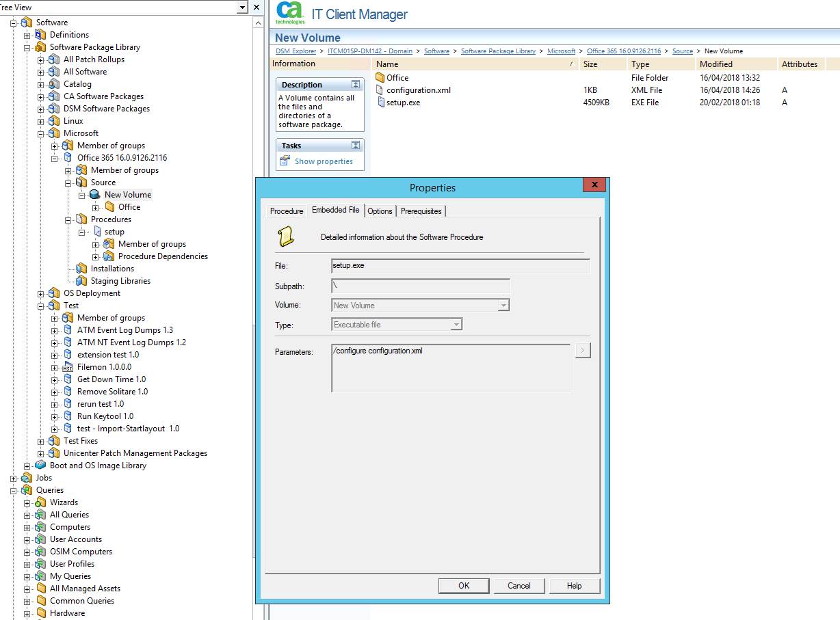Open the Show properties task icon
840x620 pixels.
[283, 161]
